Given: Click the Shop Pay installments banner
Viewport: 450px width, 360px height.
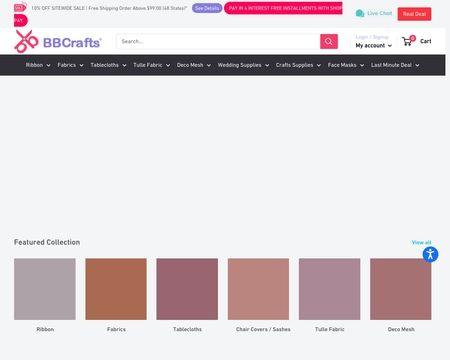Looking at the screenshot, I should pos(283,8).
